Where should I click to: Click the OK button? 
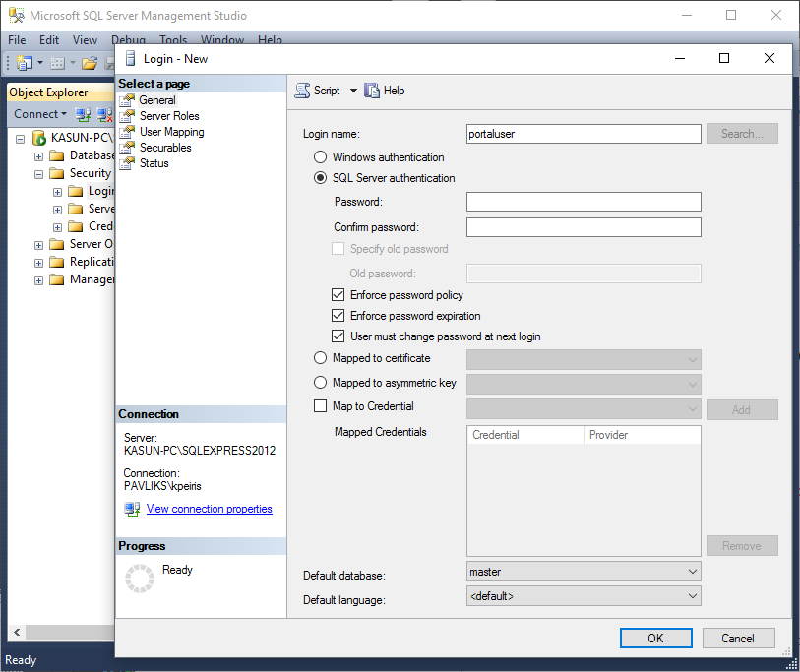tap(655, 638)
